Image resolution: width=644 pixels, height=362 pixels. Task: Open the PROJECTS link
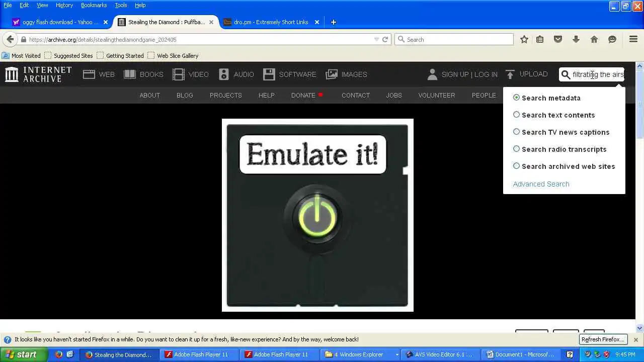tap(225, 95)
